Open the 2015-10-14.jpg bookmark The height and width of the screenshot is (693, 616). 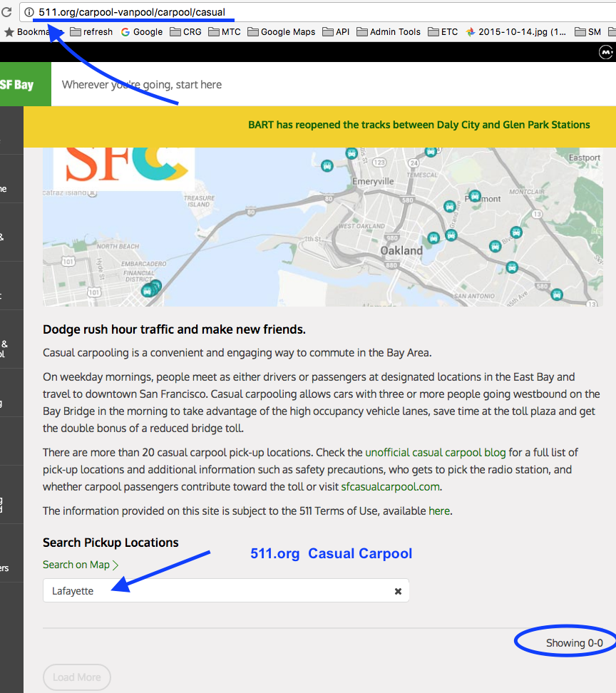point(515,32)
